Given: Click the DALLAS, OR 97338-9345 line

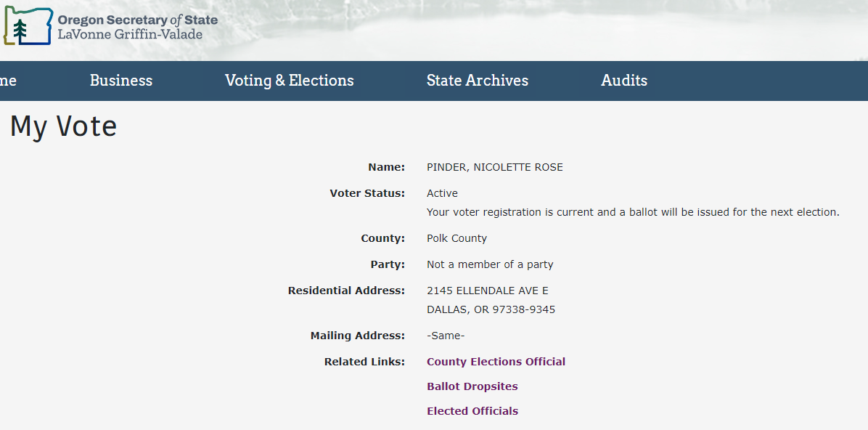Looking at the screenshot, I should 491,309.
